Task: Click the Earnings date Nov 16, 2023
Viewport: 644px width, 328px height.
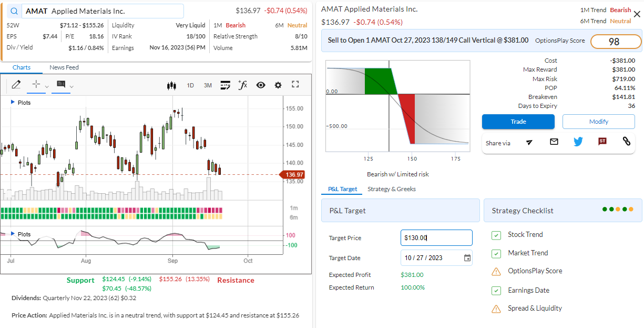Action: (x=177, y=48)
